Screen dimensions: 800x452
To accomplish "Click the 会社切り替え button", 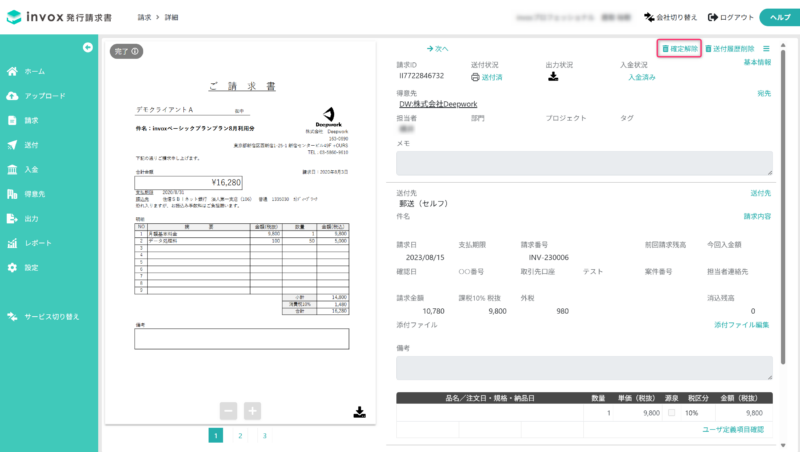I will (x=670, y=17).
